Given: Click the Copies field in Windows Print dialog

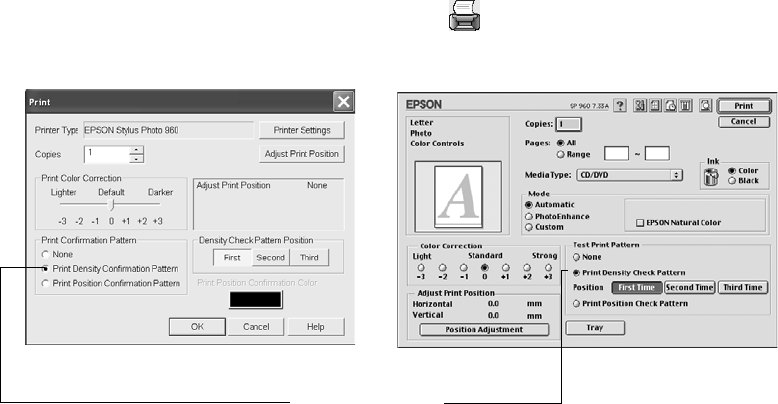Looking at the screenshot, I should coord(107,154).
